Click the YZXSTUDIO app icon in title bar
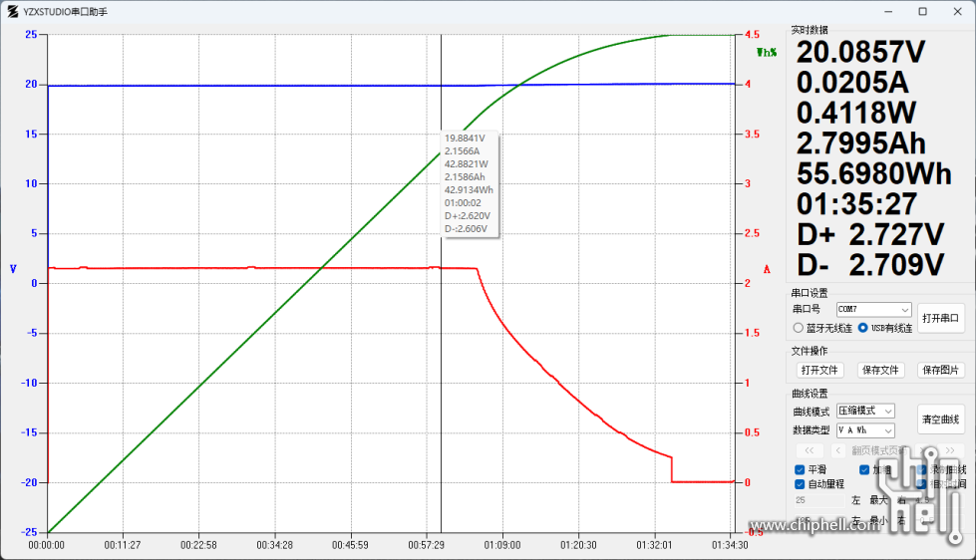Image resolution: width=976 pixels, height=560 pixels. [x=12, y=11]
